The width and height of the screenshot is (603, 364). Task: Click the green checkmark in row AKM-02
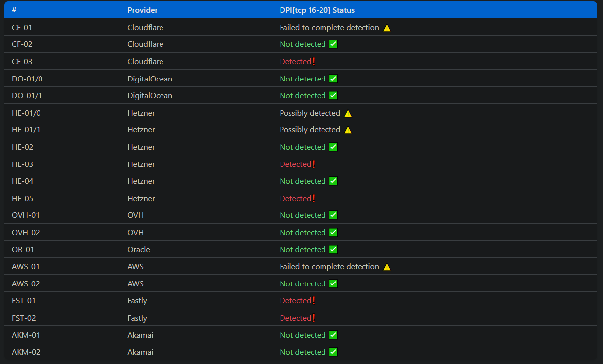pos(333,352)
